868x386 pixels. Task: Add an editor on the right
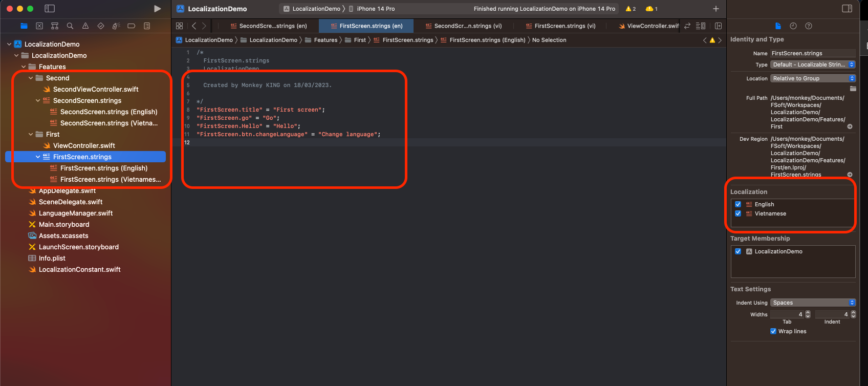click(718, 26)
